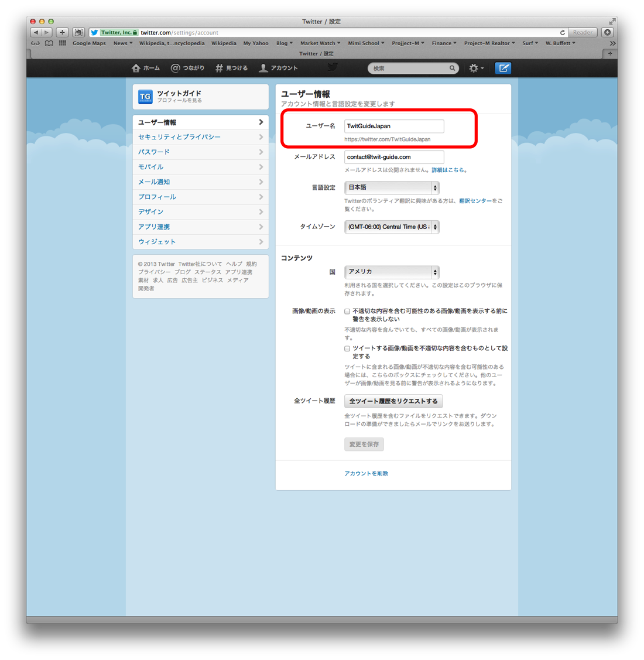Click the Safari forward arrow button
Image resolution: width=644 pixels, height=660 pixels.
[x=47, y=32]
